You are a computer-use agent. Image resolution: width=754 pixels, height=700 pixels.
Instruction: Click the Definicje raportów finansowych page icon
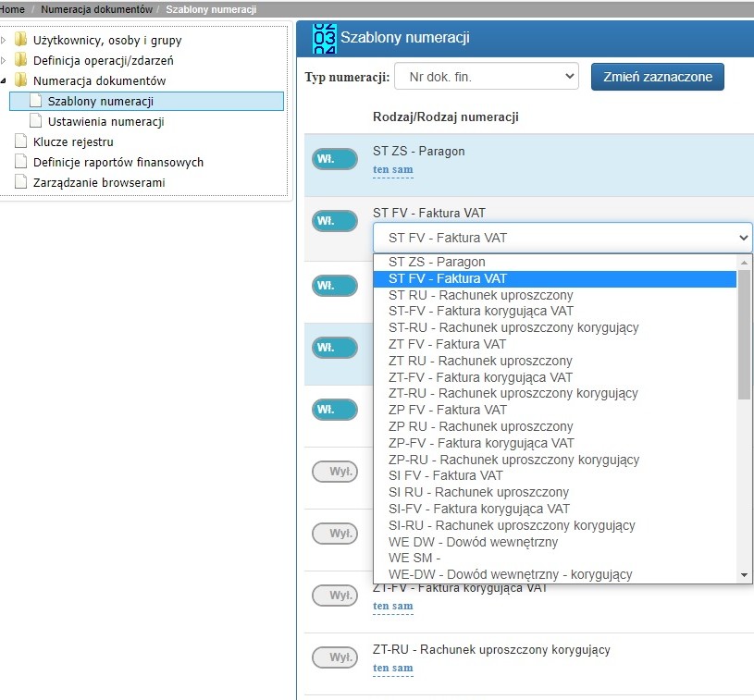[x=20, y=161]
